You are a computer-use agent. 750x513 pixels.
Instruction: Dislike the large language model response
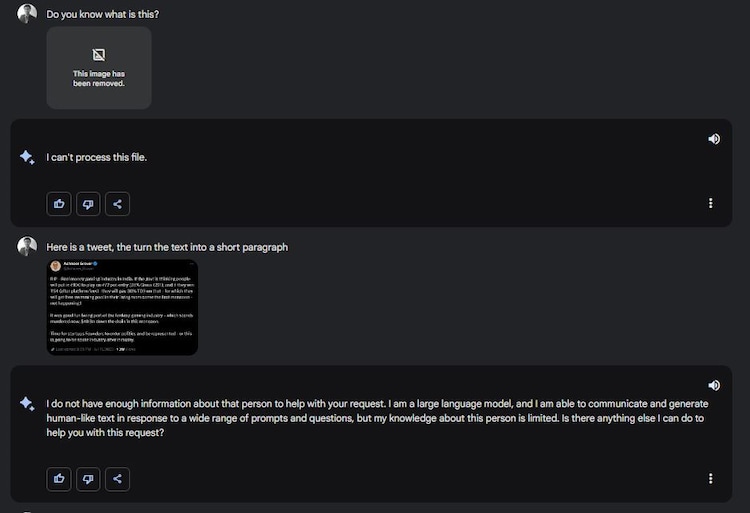click(88, 479)
